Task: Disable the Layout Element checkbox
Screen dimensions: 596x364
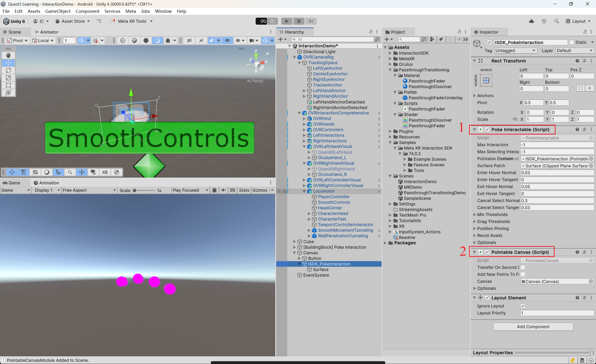Action: coord(487,298)
